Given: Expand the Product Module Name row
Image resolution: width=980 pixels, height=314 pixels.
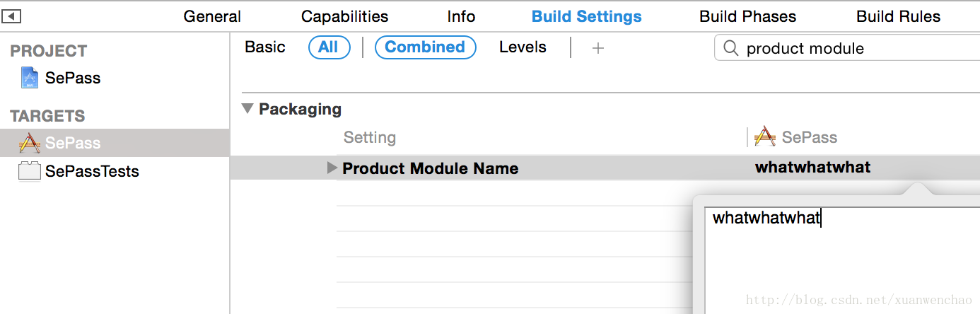Looking at the screenshot, I should click(x=332, y=168).
